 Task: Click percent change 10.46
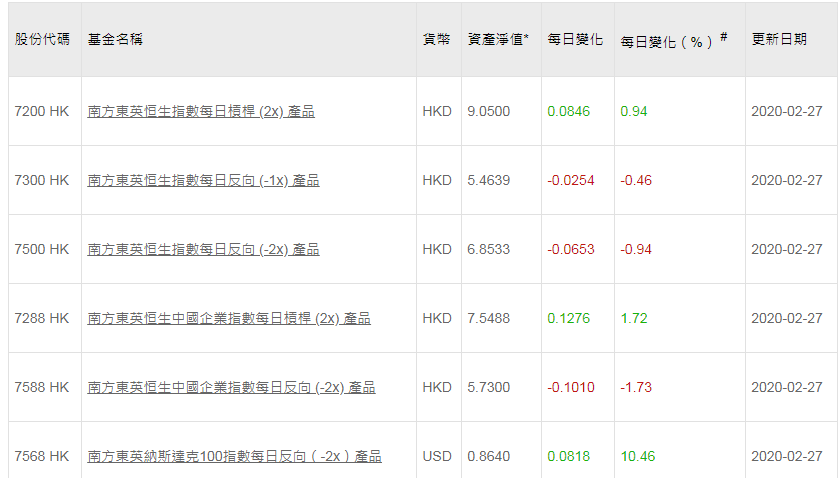coord(638,457)
